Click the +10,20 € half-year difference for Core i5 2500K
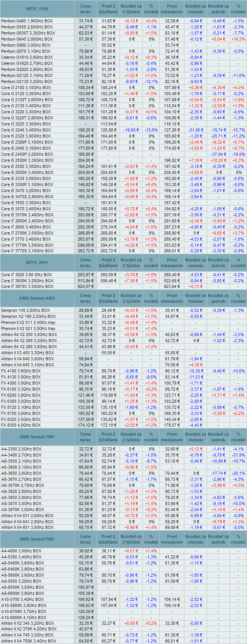 tap(219, 160)
